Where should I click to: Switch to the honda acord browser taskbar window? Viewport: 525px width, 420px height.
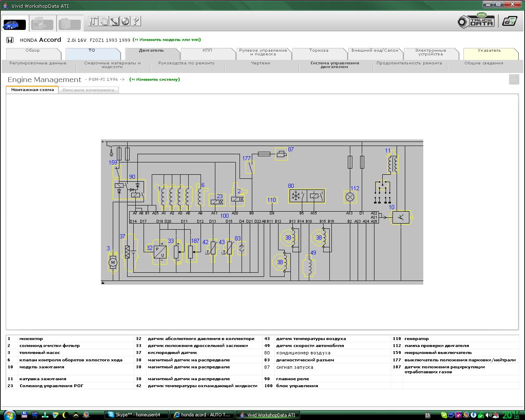click(202, 415)
